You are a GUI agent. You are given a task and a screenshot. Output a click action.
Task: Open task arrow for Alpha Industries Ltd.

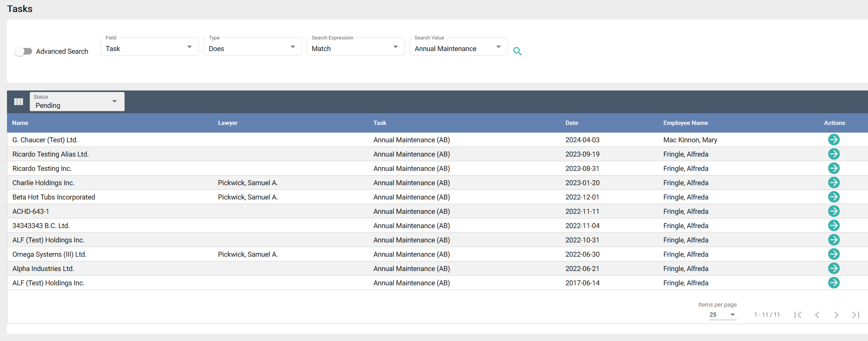[834, 268]
